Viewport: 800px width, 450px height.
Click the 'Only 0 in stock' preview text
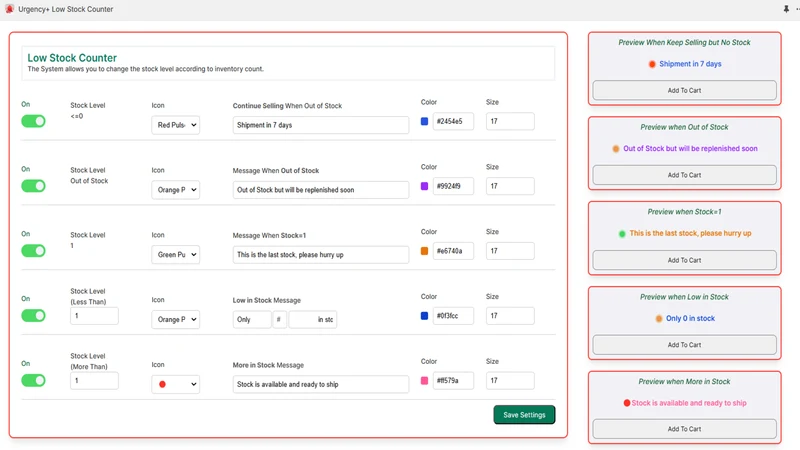[690, 318]
